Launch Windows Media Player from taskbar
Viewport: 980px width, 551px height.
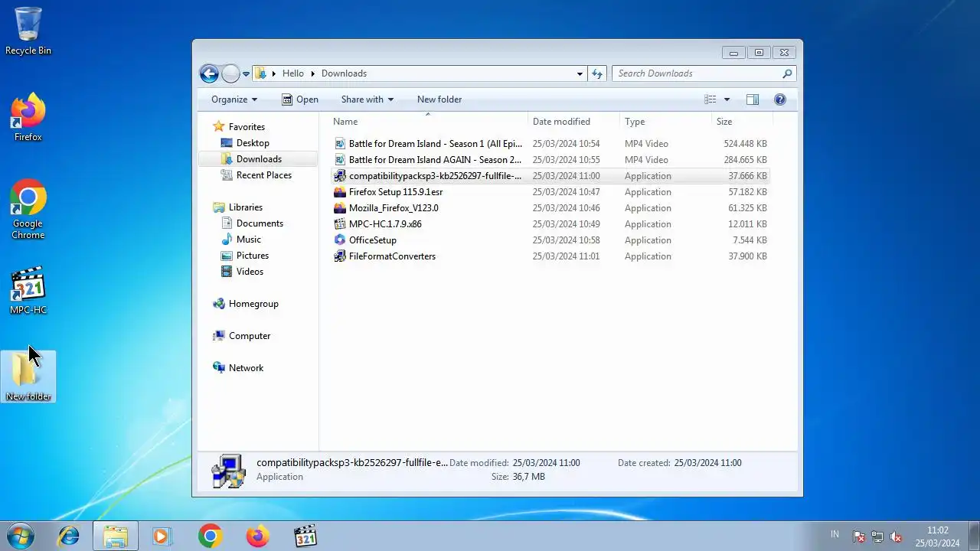pos(162,536)
